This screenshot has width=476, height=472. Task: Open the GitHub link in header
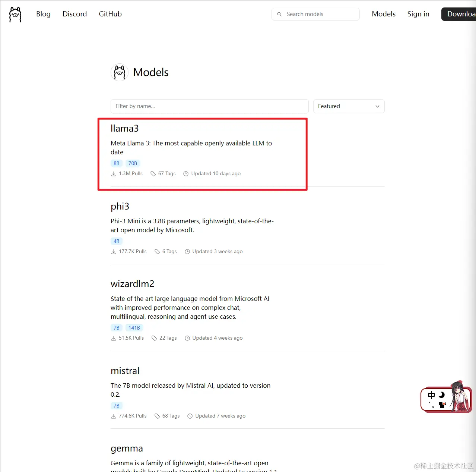tap(110, 14)
